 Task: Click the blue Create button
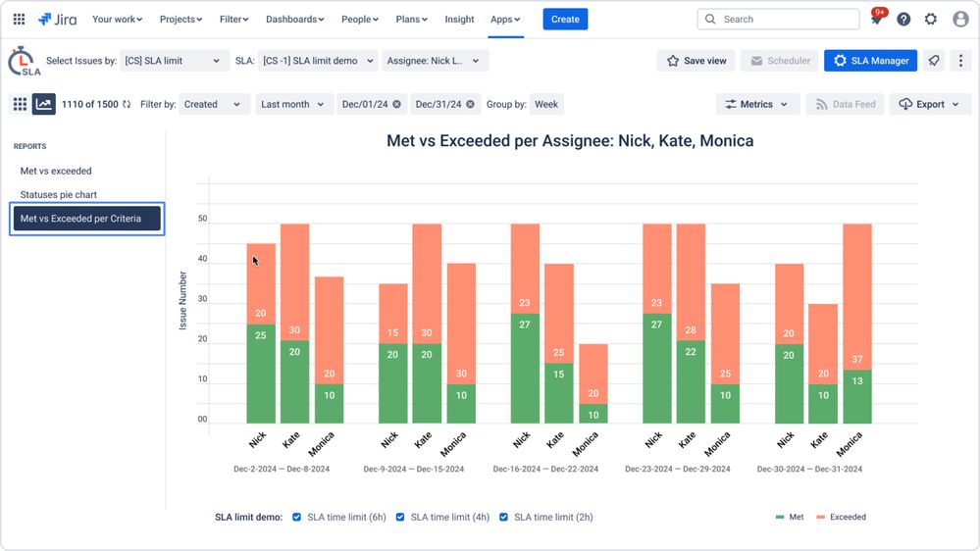565,20
